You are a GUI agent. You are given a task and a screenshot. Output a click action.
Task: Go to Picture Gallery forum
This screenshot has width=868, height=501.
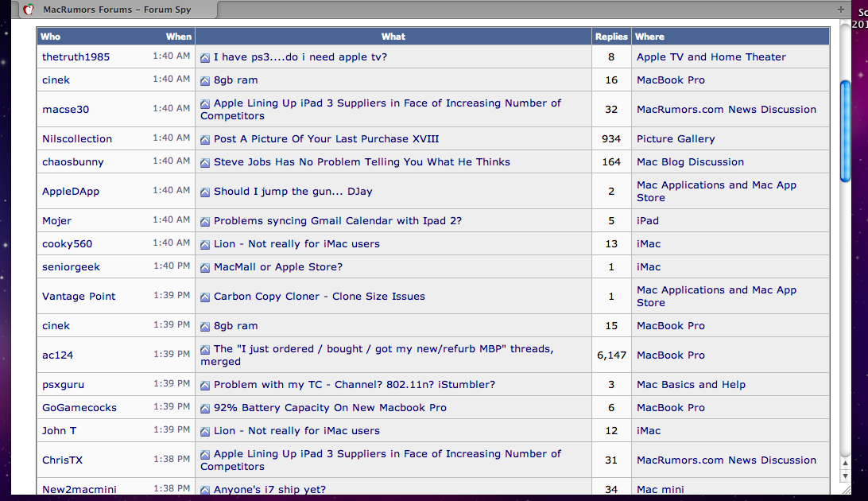click(676, 139)
